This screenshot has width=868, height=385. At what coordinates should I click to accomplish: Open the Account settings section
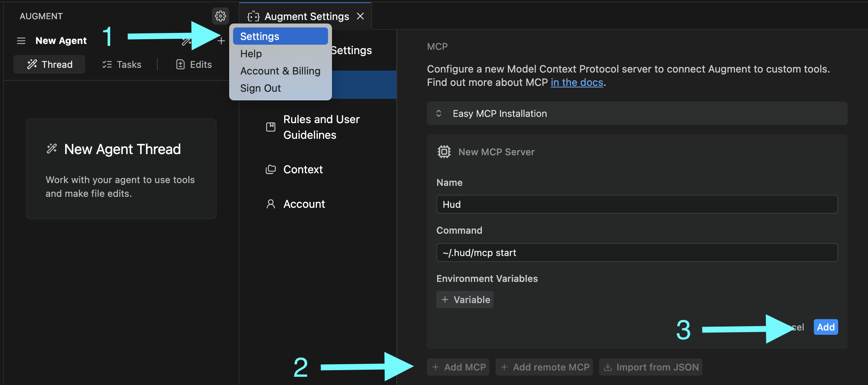(318, 204)
